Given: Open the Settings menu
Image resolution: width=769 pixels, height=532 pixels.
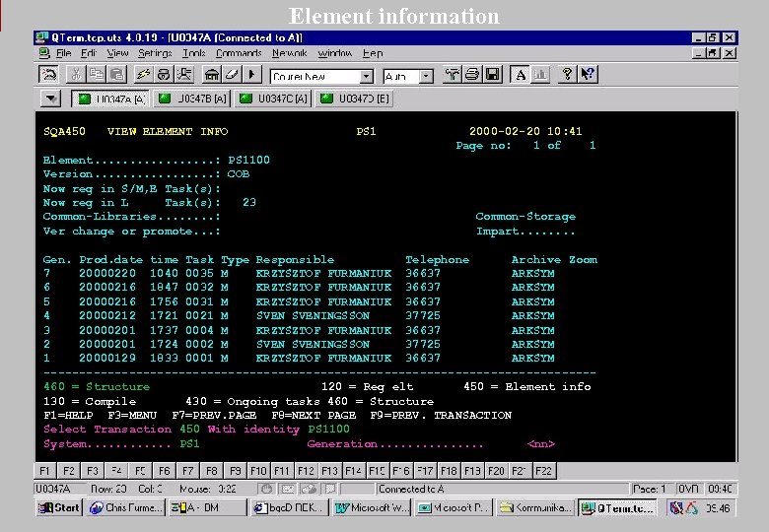Looking at the screenshot, I should 155,53.
